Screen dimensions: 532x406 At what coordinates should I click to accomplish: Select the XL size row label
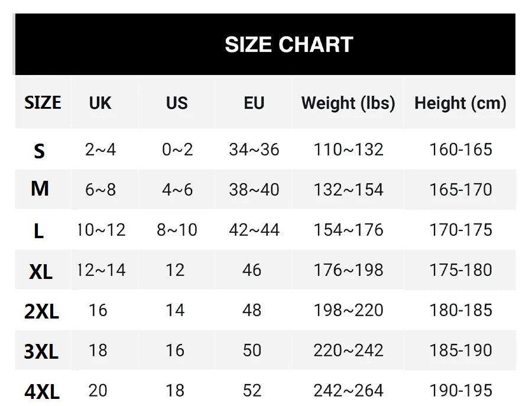pos(41,271)
